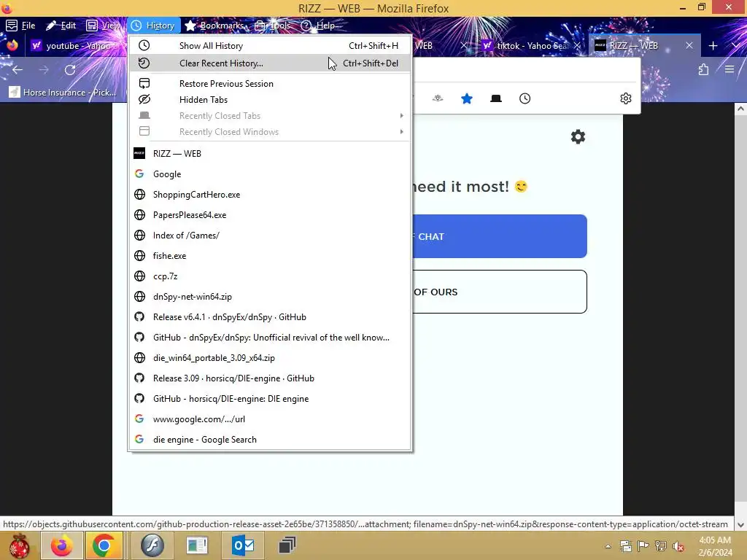Screen dimensions: 747x560
Task: Click the globe icon next to fishe.exe
Action: click(x=139, y=256)
